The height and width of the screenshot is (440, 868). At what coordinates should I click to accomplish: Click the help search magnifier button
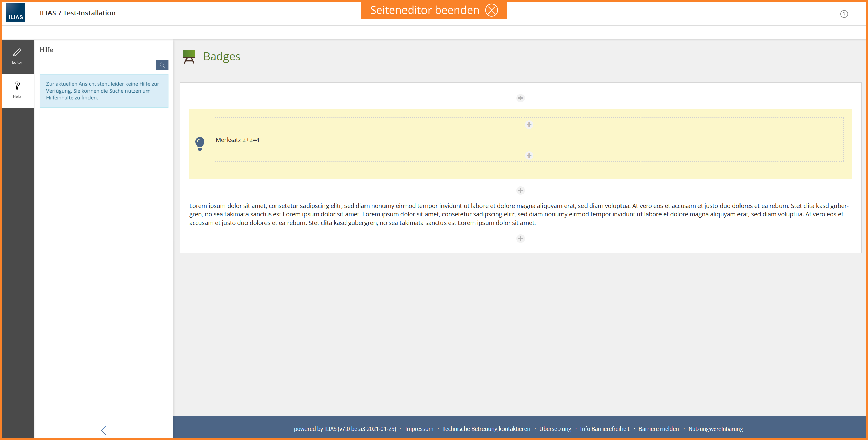coord(162,65)
